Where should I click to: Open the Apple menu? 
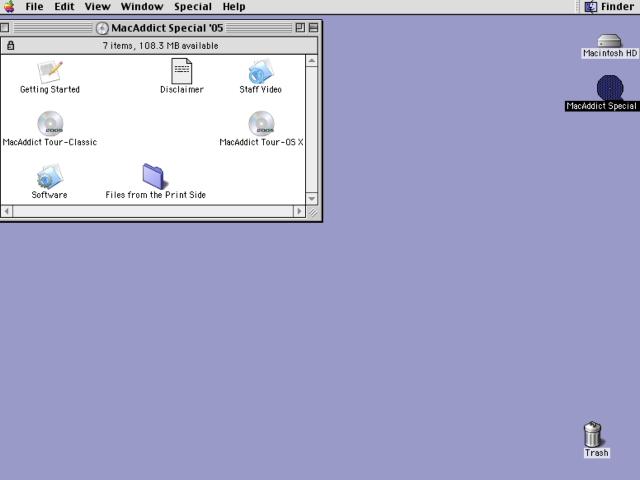coord(9,7)
